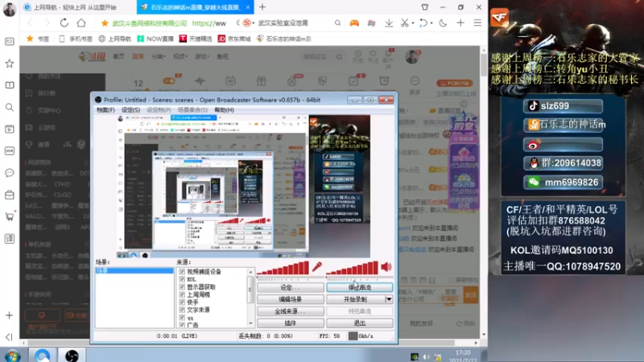Click 停止串流 to stop streaming
The width and height of the screenshot is (644, 362).
pos(359,288)
